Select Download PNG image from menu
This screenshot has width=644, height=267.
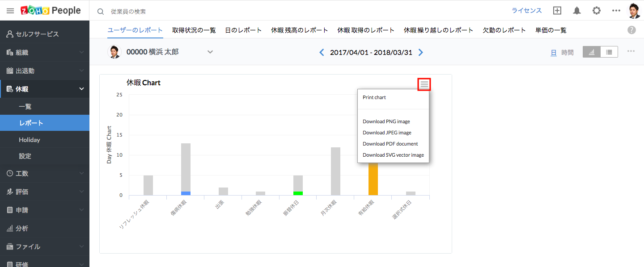(386, 121)
